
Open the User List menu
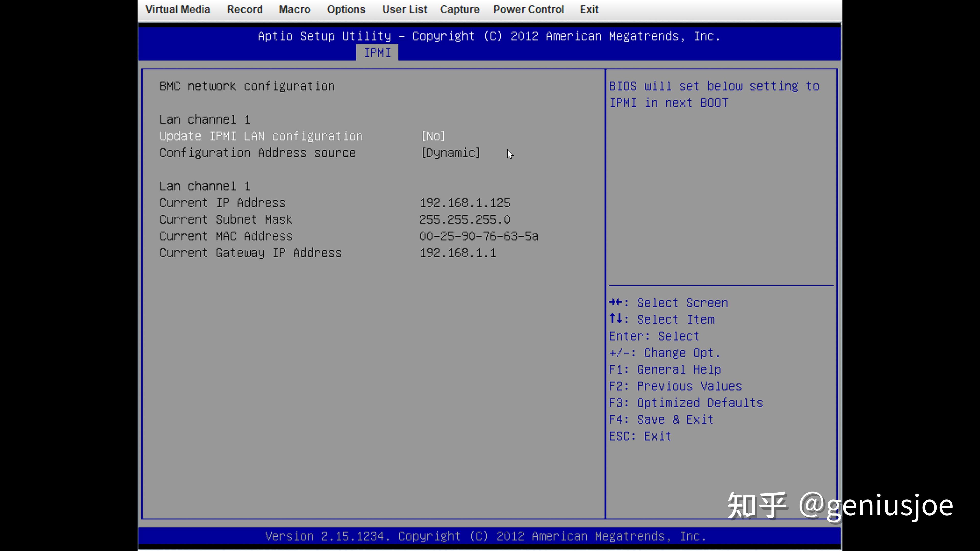click(x=405, y=9)
